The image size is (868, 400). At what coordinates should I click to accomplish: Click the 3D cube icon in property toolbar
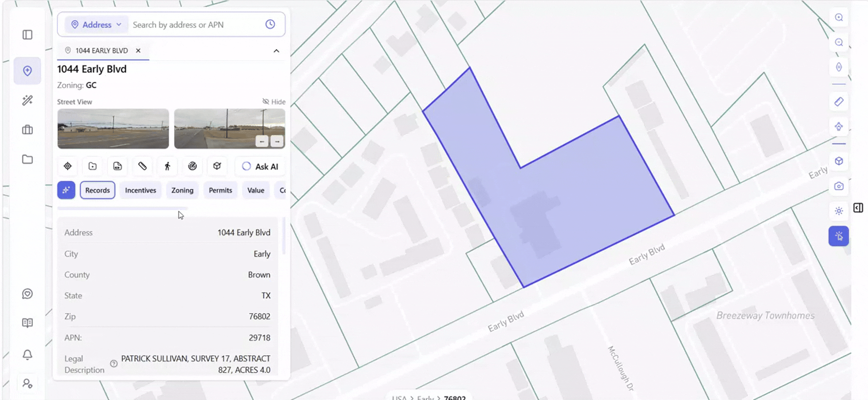[x=217, y=166]
